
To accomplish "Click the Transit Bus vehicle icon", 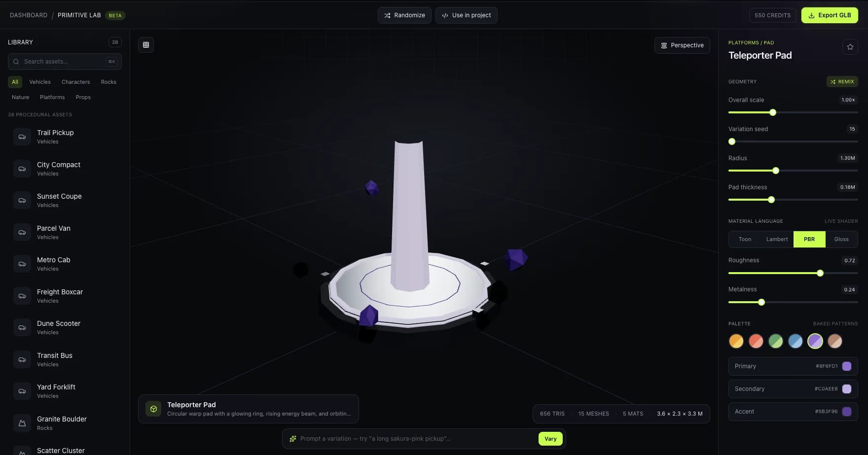I will tap(22, 359).
